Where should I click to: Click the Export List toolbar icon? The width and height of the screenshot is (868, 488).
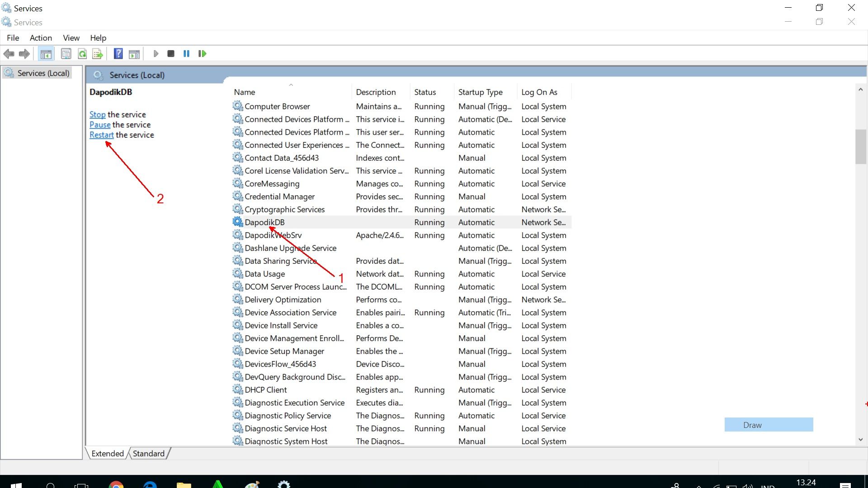98,54
